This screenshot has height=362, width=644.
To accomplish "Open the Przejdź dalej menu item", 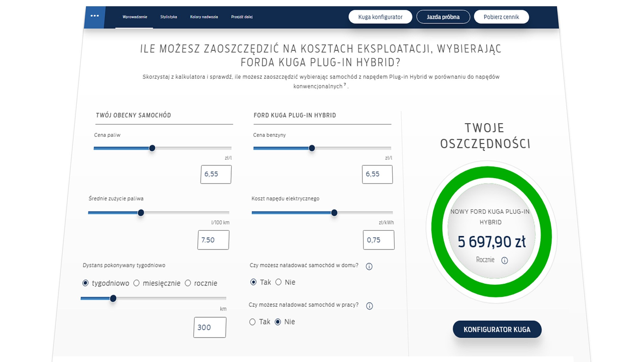I will pyautogui.click(x=242, y=17).
